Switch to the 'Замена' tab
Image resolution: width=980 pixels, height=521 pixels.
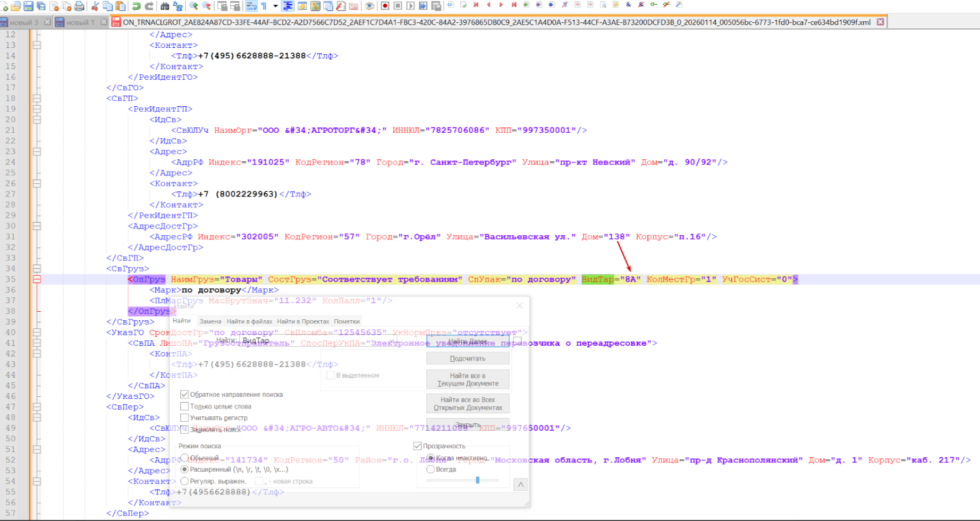[x=210, y=321]
